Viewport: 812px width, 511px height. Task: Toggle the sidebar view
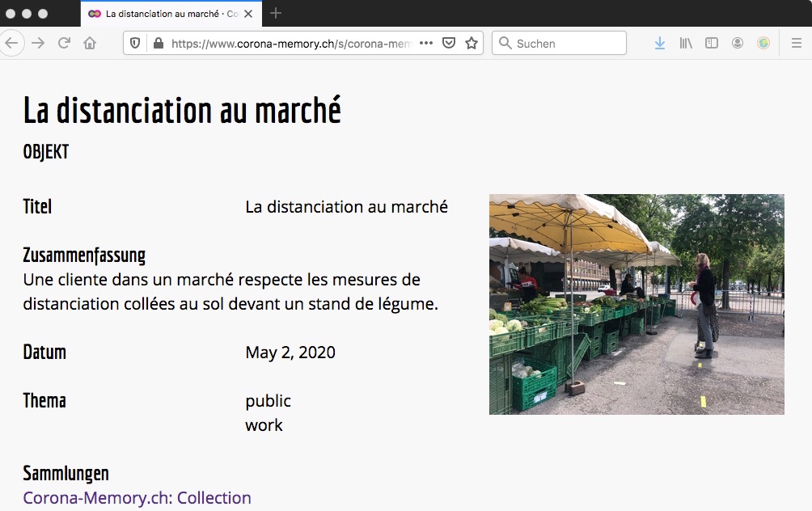click(x=712, y=44)
